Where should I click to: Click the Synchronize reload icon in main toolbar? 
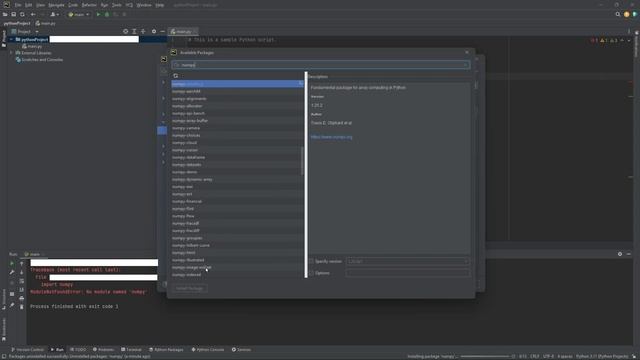(x=22, y=14)
